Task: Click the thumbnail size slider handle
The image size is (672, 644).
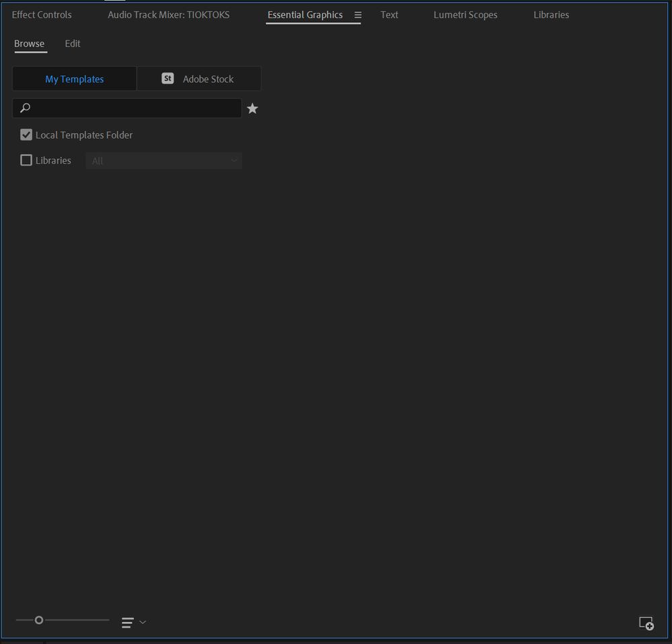Action: pyautogui.click(x=39, y=620)
